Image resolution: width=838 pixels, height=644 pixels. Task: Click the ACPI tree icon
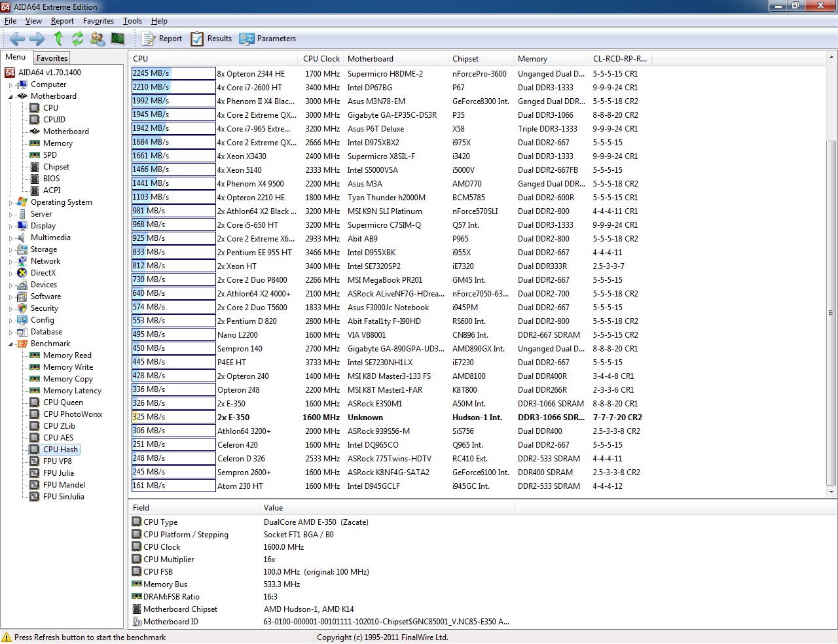tap(35, 190)
